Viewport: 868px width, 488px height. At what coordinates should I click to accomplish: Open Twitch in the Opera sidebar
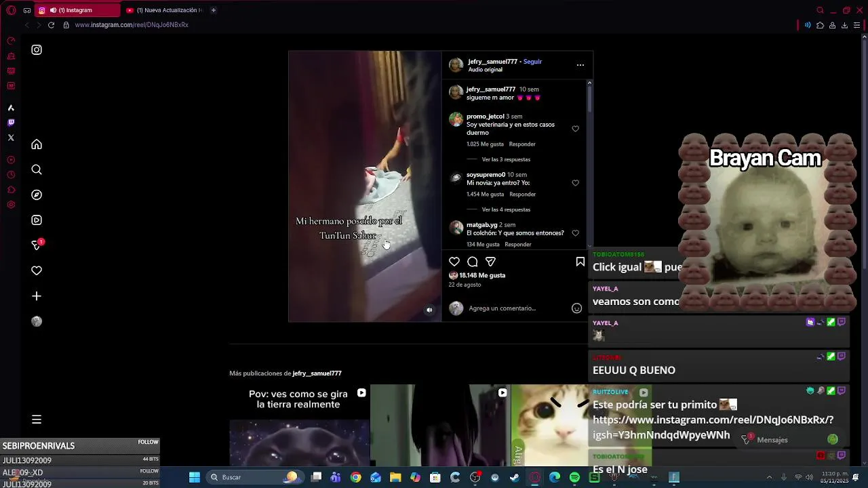click(11, 123)
